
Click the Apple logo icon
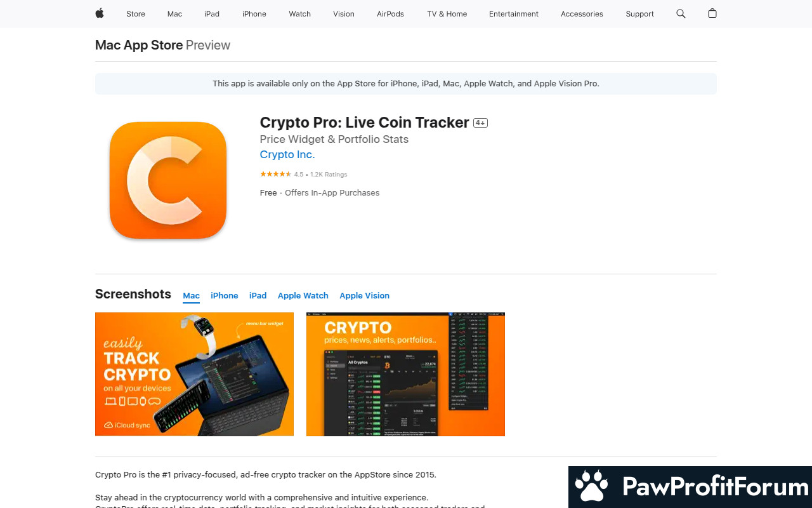point(100,13)
